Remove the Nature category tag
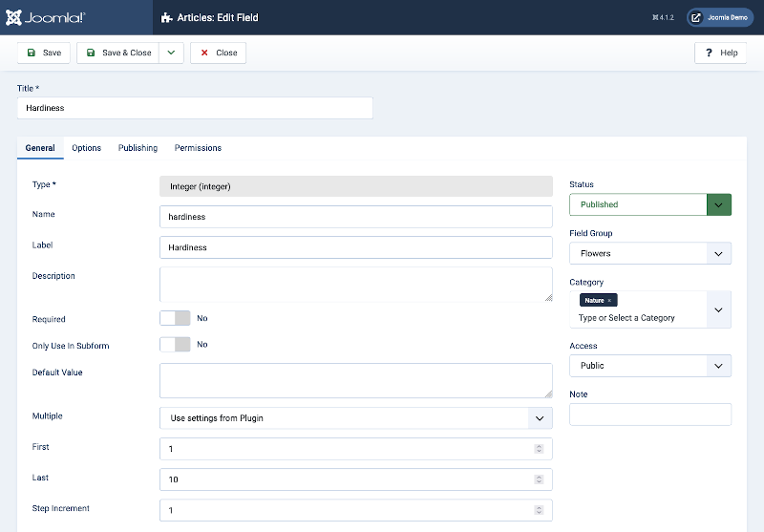 point(609,301)
